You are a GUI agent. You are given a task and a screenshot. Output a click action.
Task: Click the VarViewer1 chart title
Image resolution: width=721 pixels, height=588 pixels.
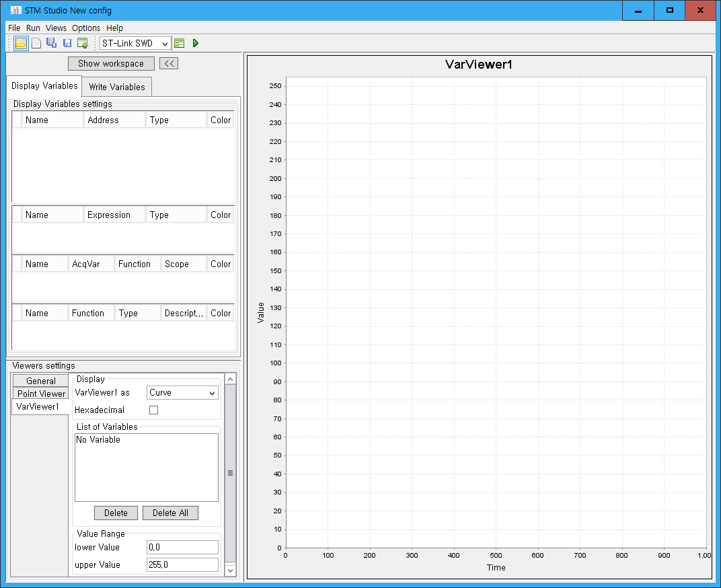[479, 65]
